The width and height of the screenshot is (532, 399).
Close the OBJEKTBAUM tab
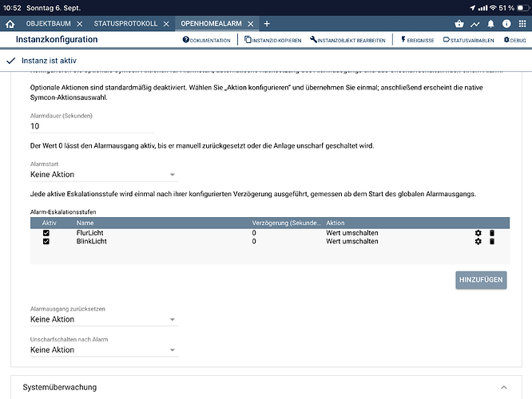click(79, 24)
